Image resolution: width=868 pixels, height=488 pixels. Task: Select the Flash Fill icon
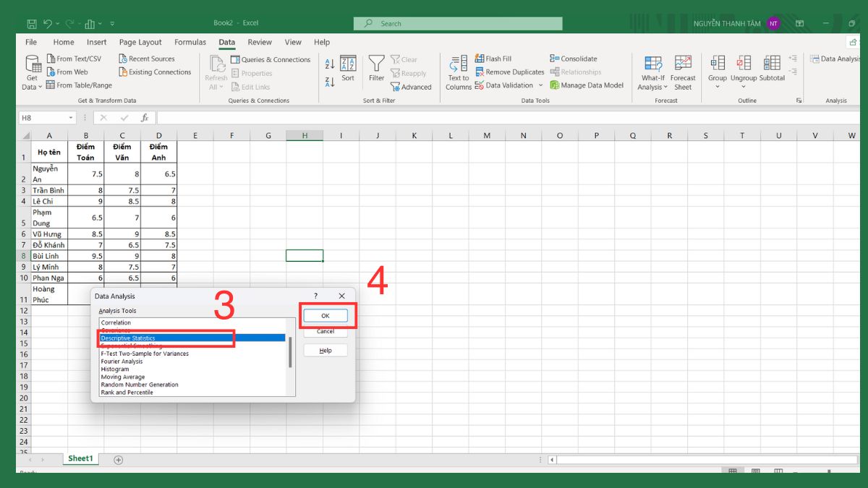click(480, 58)
